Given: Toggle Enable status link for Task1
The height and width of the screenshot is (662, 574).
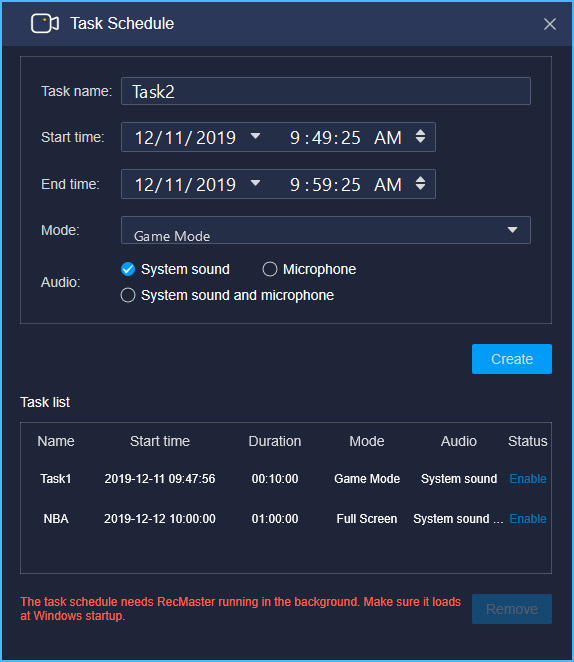Looking at the screenshot, I should click(x=528, y=479).
